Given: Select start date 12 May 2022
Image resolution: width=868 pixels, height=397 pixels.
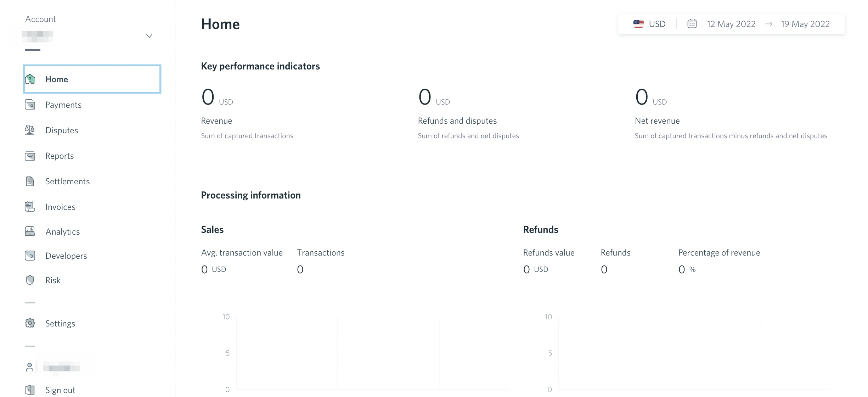Looking at the screenshot, I should (x=731, y=24).
